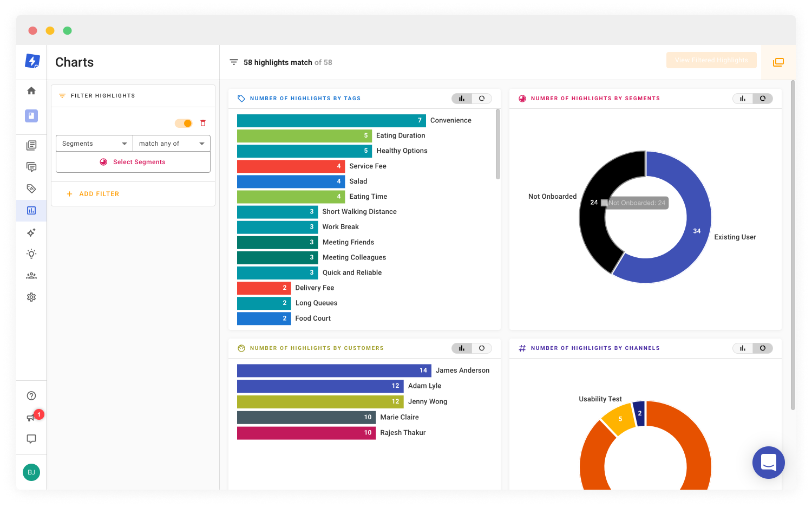Viewport: 812px width, 507px height.
Task: Disable the Segments filter toggle switch
Action: point(184,123)
